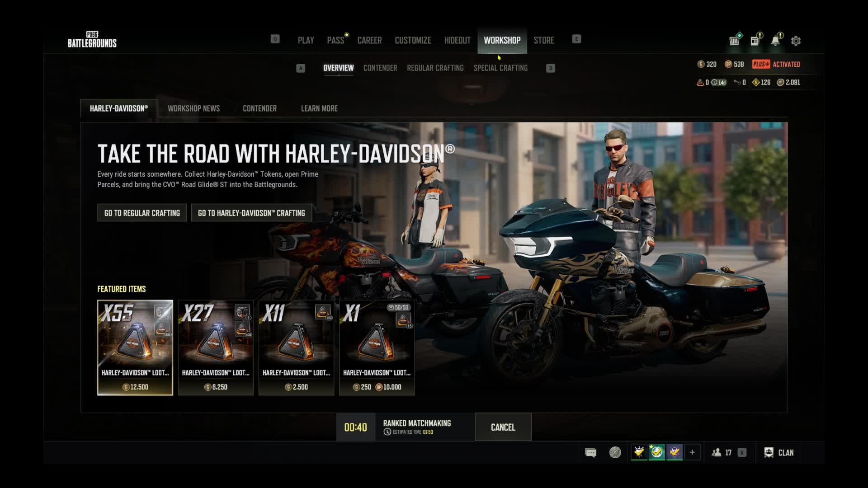868x488 pixels.
Task: Cancel ranked matchmaking
Action: coord(503,427)
